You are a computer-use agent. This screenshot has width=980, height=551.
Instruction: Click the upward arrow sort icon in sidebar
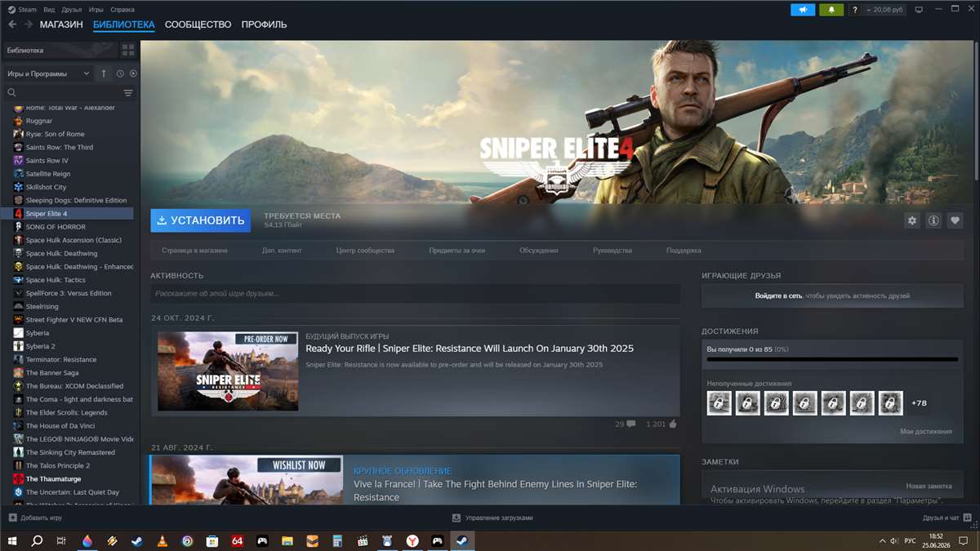point(104,73)
